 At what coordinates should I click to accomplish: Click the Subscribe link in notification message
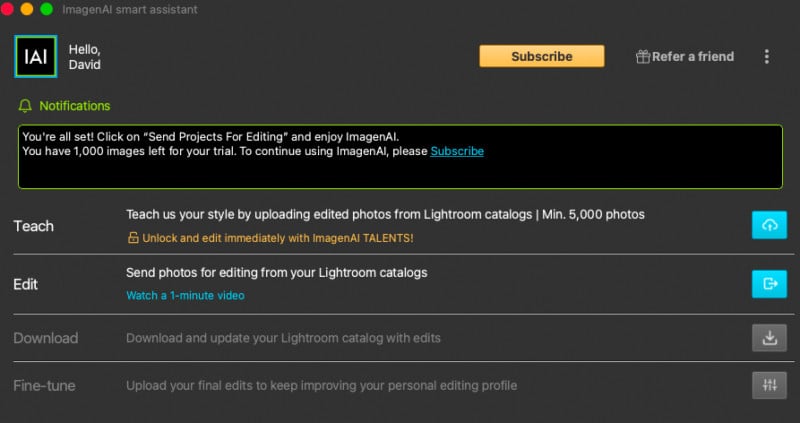pyautogui.click(x=457, y=151)
